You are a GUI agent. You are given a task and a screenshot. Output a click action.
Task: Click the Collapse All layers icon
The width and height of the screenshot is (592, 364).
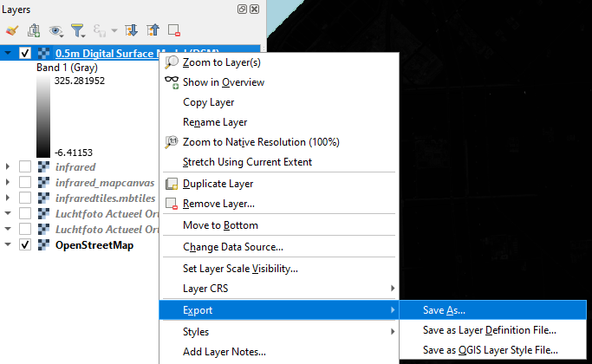click(x=153, y=30)
